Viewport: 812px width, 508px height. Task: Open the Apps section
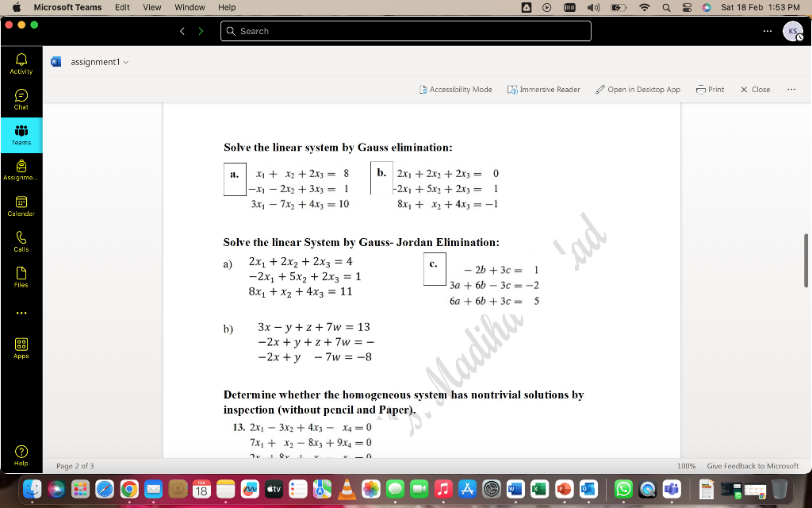click(x=21, y=348)
